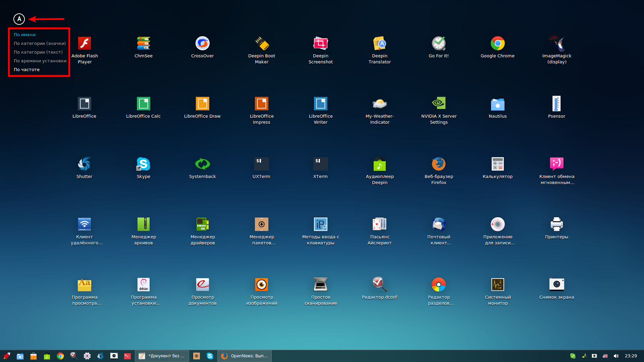Sort apps По имени
Viewport: 644px width, 362px height.
[25, 35]
